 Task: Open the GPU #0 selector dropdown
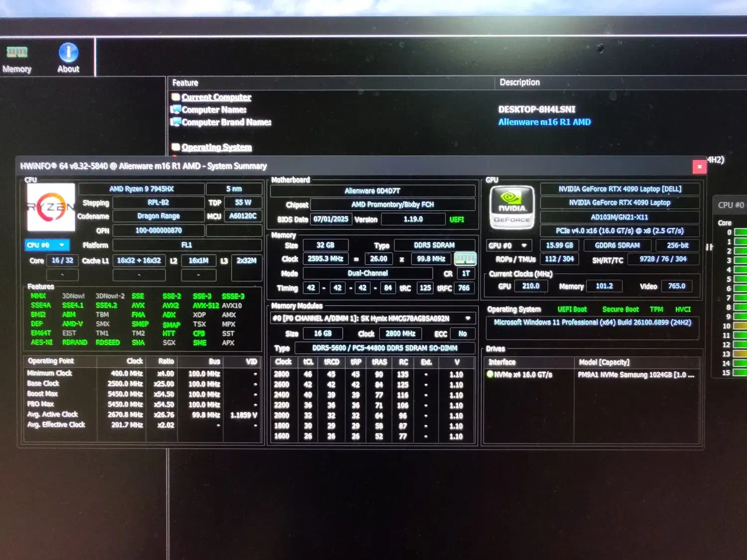(x=508, y=245)
